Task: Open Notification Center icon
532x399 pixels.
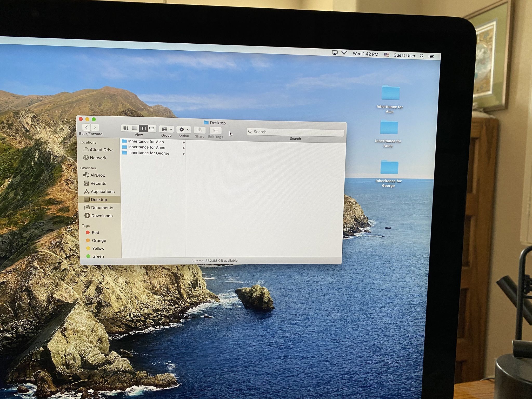Action: (x=431, y=56)
